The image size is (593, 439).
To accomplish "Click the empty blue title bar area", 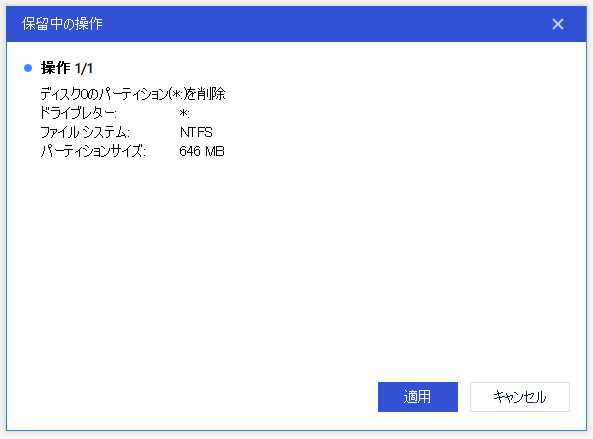I will [325, 24].
